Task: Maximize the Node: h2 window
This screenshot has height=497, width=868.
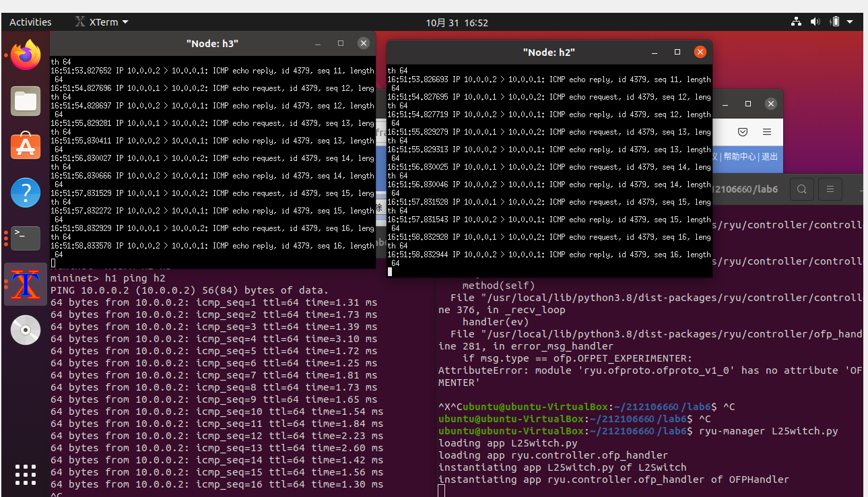Action: click(677, 52)
